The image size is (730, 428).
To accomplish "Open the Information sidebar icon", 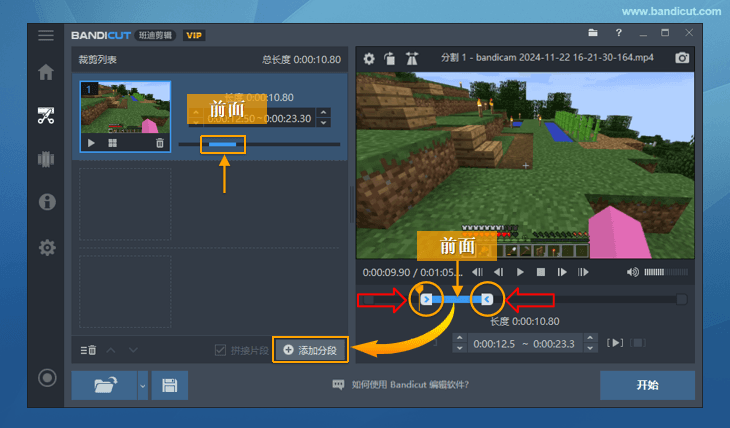I will (x=47, y=202).
